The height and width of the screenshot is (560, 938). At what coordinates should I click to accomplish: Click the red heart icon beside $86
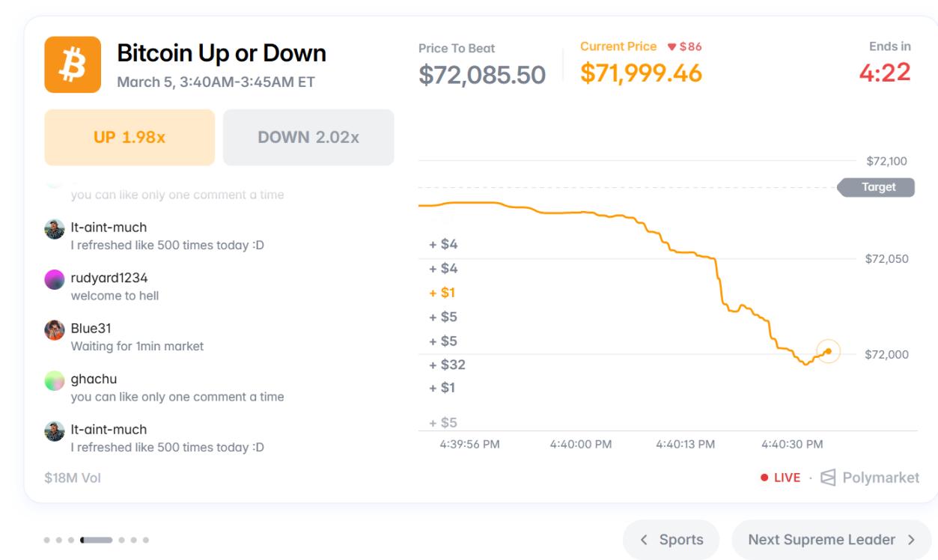point(671,47)
